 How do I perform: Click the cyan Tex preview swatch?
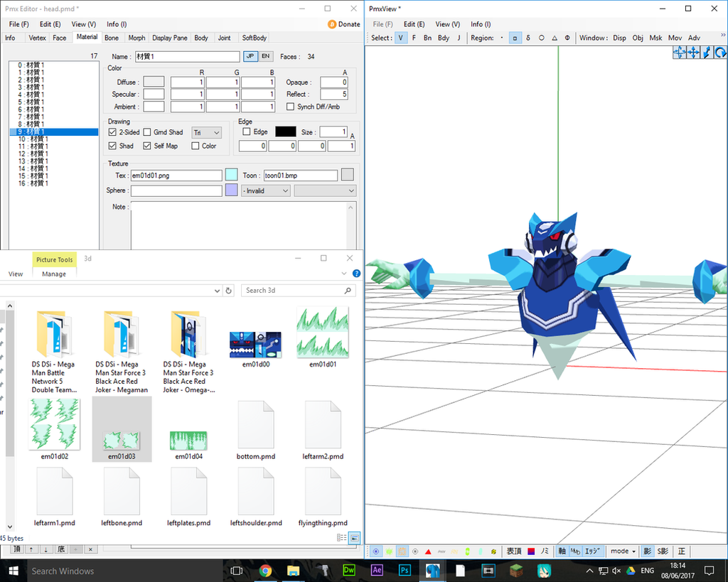click(x=231, y=175)
